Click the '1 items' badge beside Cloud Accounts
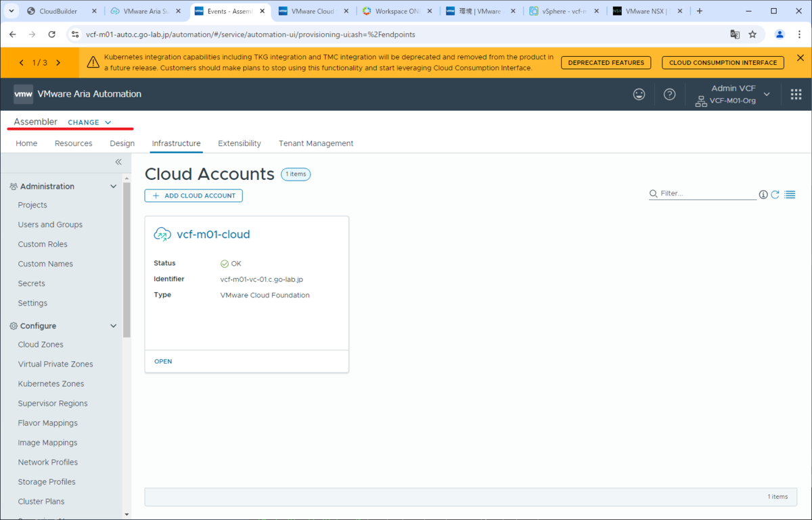The image size is (812, 520). coord(296,174)
